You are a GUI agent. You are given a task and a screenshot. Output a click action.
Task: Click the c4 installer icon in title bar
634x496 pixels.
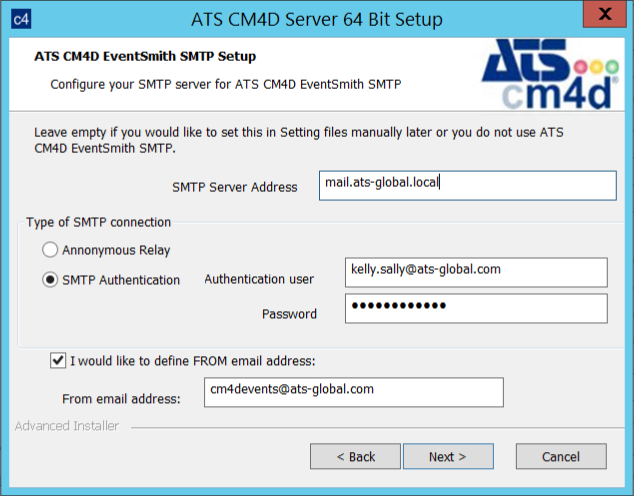point(21,19)
